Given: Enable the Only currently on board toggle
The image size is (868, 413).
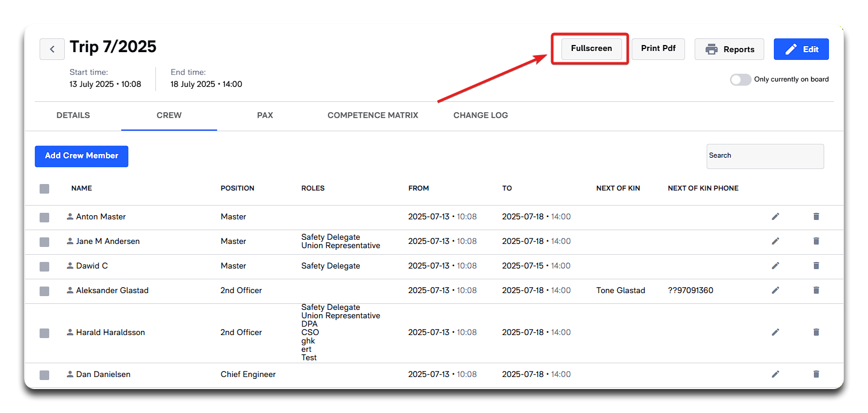Looking at the screenshot, I should 740,80.
